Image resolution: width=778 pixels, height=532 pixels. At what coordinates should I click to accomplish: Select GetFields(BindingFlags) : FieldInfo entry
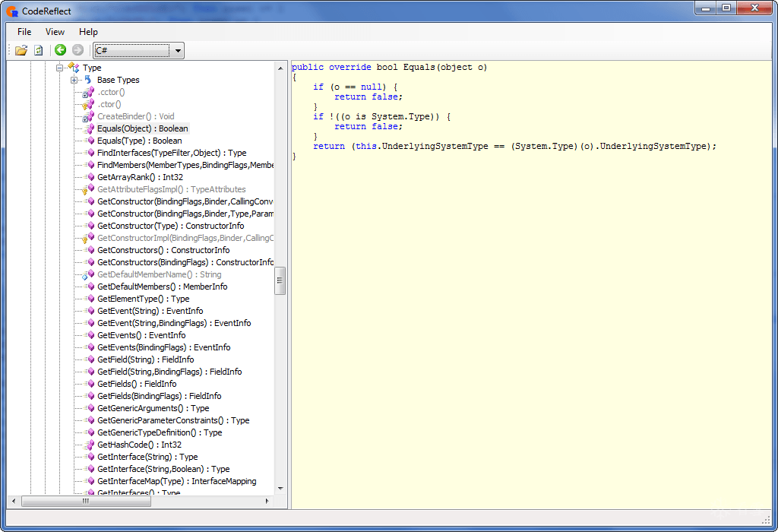(x=160, y=396)
